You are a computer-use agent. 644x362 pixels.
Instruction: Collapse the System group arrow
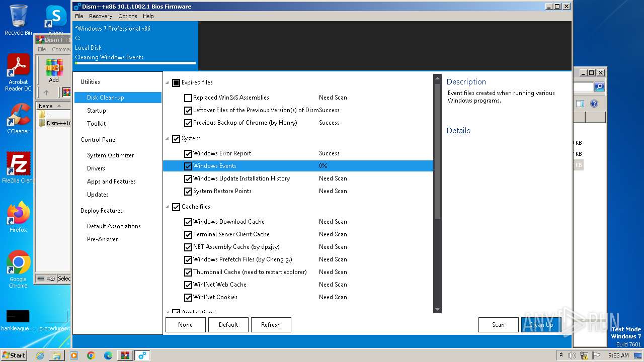pyautogui.click(x=168, y=139)
